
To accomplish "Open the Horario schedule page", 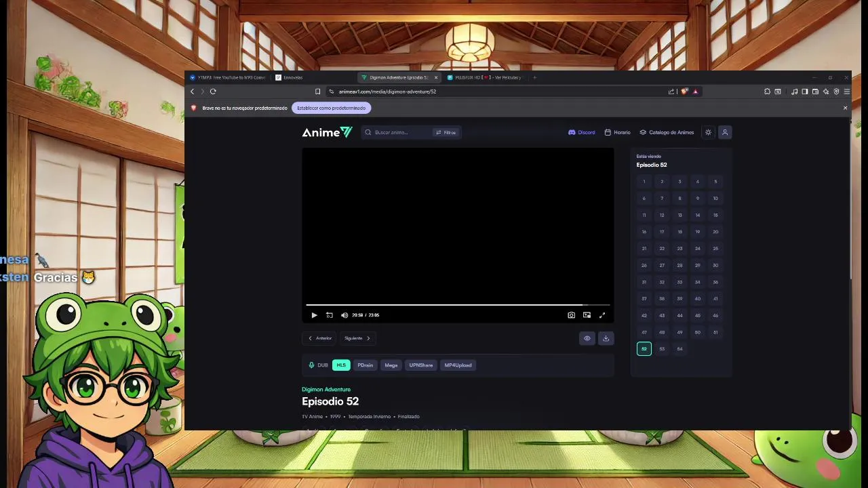I will tap(618, 132).
